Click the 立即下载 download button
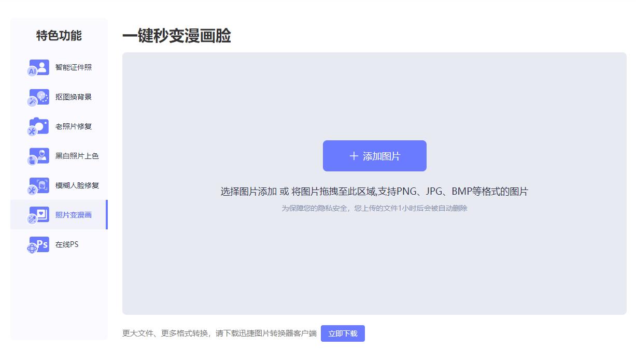The height and width of the screenshot is (364, 636). [x=343, y=333]
